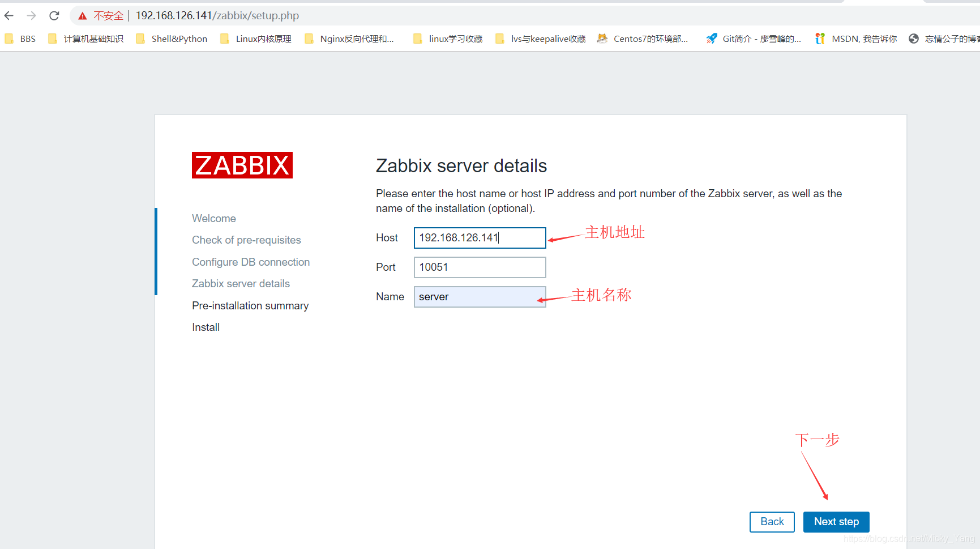980x549 pixels.
Task: Select Check of pre-requisites step
Action: (x=246, y=240)
